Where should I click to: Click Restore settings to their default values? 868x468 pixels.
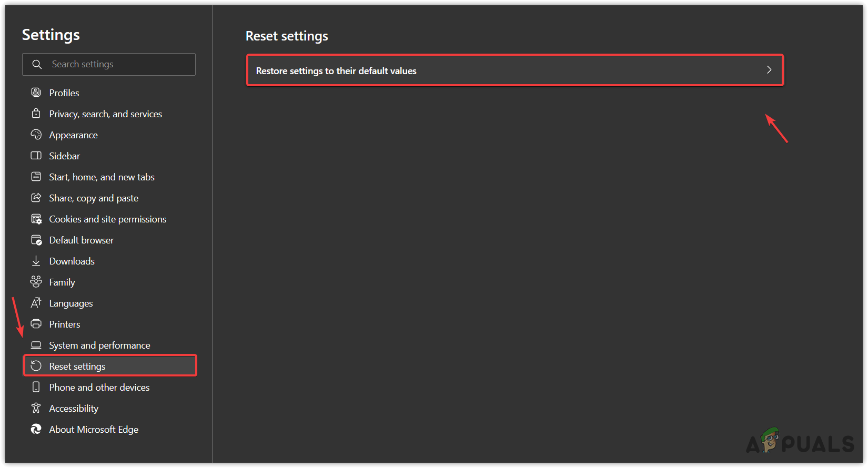(336, 71)
